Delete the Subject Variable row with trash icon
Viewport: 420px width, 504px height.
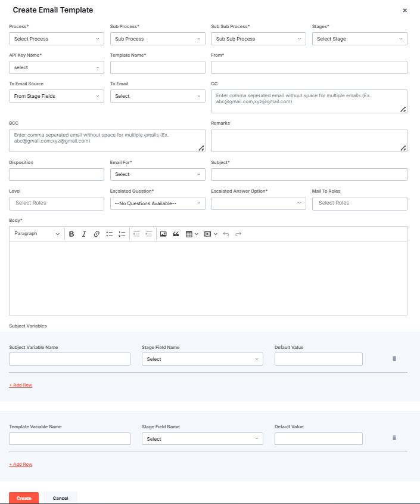pyautogui.click(x=394, y=358)
